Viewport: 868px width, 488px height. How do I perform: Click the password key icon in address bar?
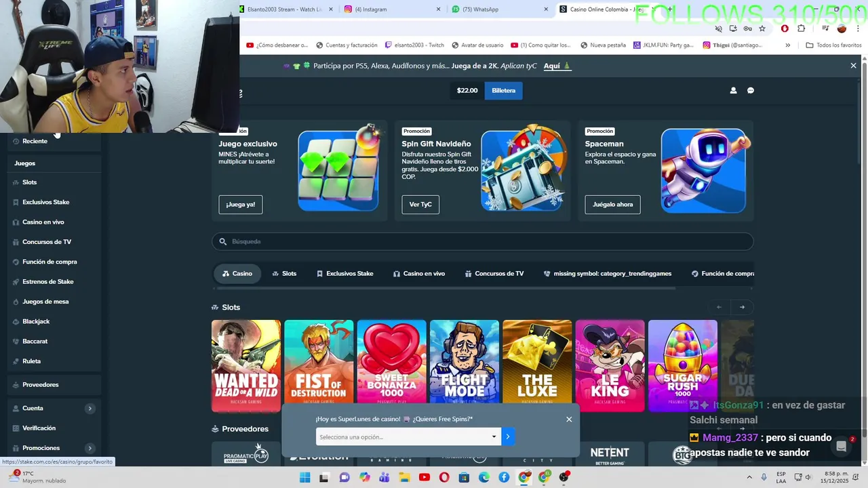pyautogui.click(x=747, y=28)
